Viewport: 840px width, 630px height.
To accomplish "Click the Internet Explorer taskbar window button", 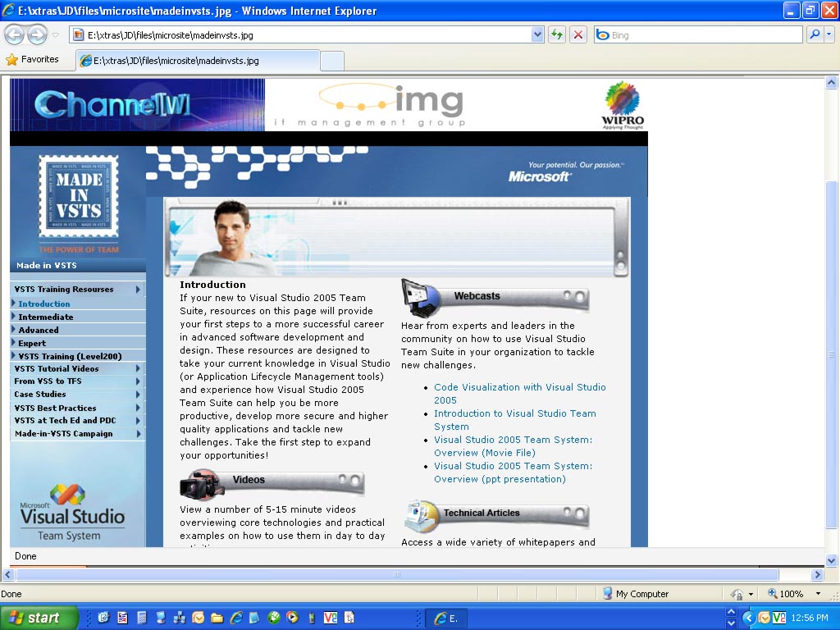I will (x=445, y=619).
